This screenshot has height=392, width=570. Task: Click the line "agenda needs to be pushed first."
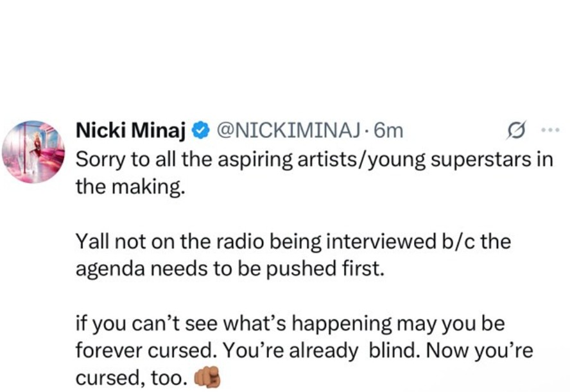click(x=229, y=269)
